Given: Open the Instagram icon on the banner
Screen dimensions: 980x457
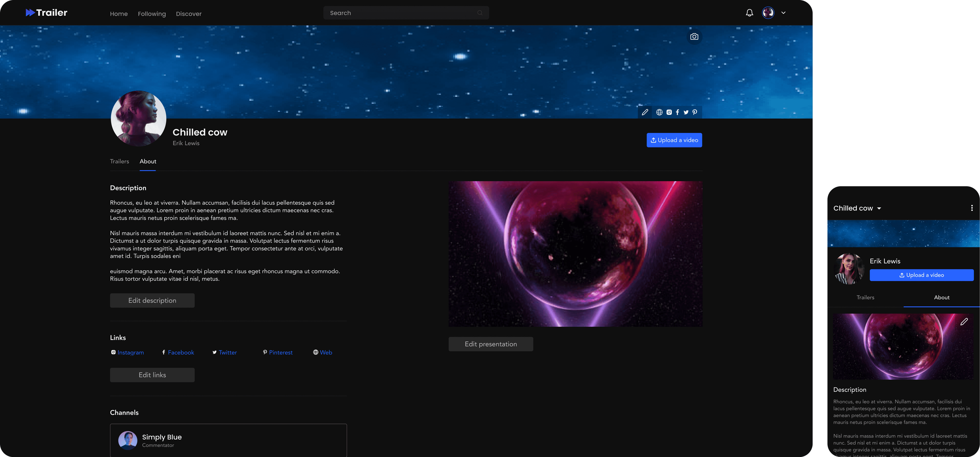Looking at the screenshot, I should coord(669,112).
